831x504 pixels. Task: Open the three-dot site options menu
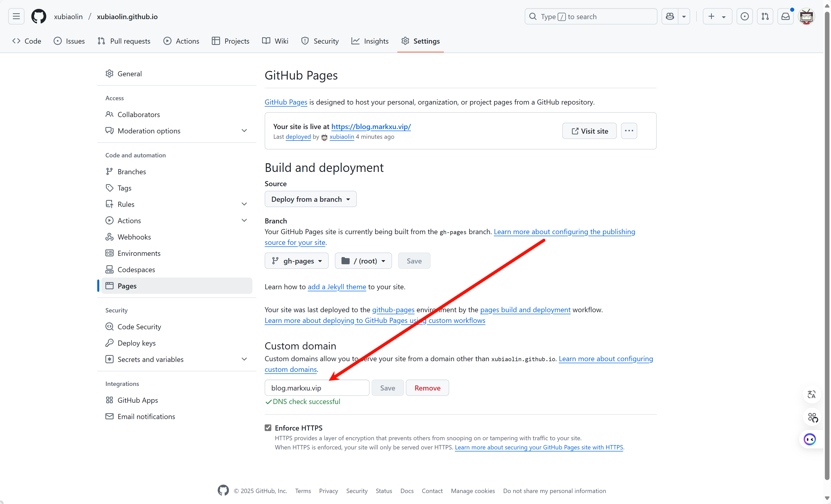coord(629,131)
